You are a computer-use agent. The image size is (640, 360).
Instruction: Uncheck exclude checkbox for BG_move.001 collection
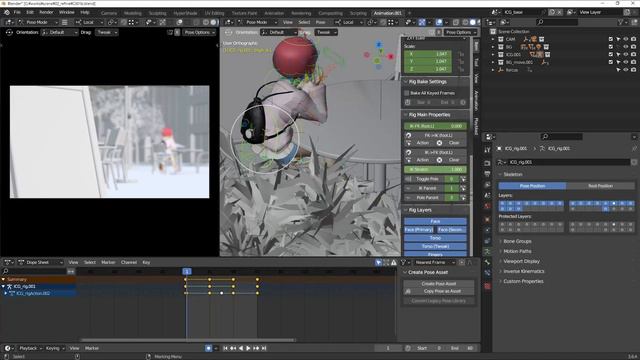tap(611, 62)
